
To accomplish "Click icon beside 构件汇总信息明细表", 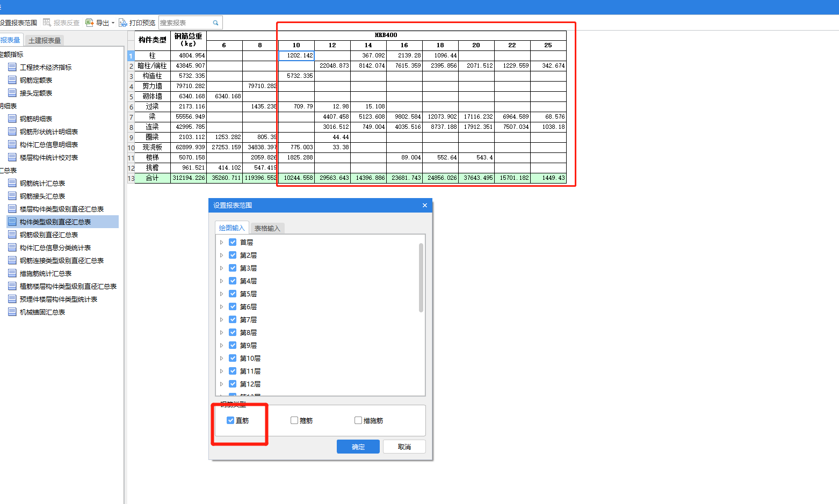I will click(12, 144).
